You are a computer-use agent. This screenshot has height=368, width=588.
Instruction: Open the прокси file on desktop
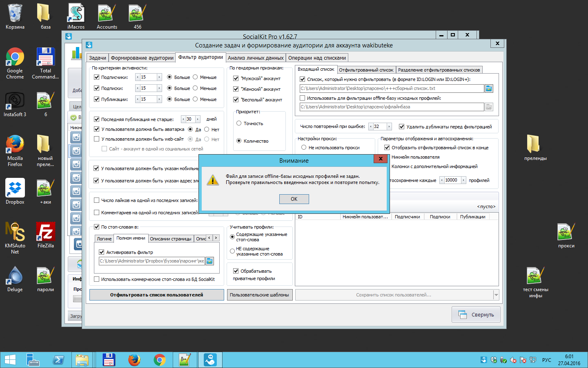click(566, 236)
